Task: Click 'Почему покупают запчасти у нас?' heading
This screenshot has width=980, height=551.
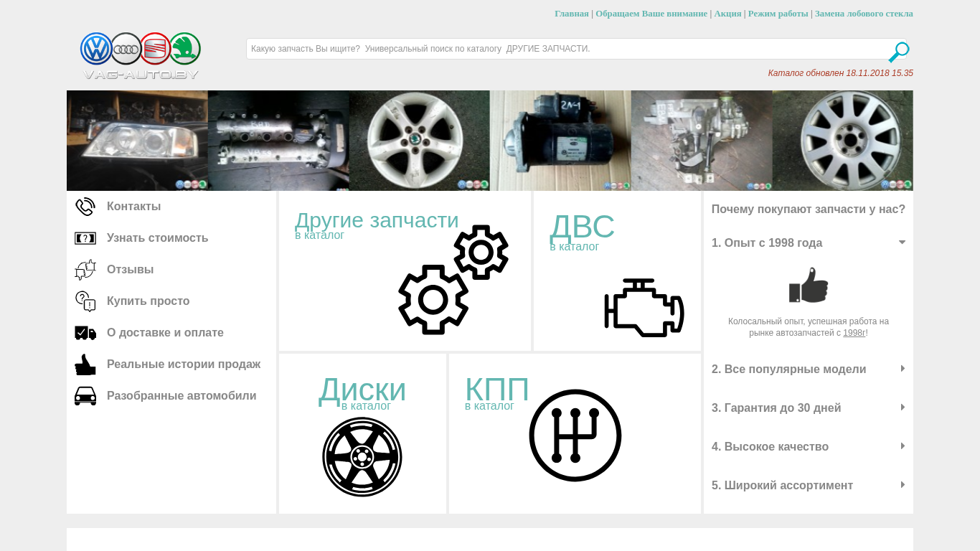Action: click(x=809, y=209)
